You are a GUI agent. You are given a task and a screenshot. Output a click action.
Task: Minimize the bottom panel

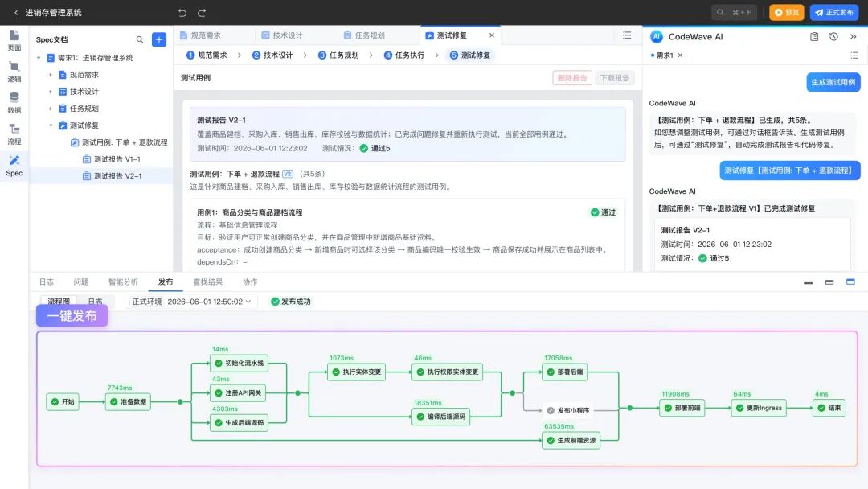[809, 282]
